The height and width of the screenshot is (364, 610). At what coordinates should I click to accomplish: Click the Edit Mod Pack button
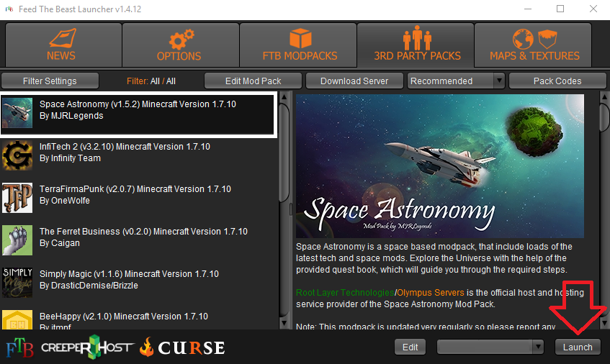point(254,81)
